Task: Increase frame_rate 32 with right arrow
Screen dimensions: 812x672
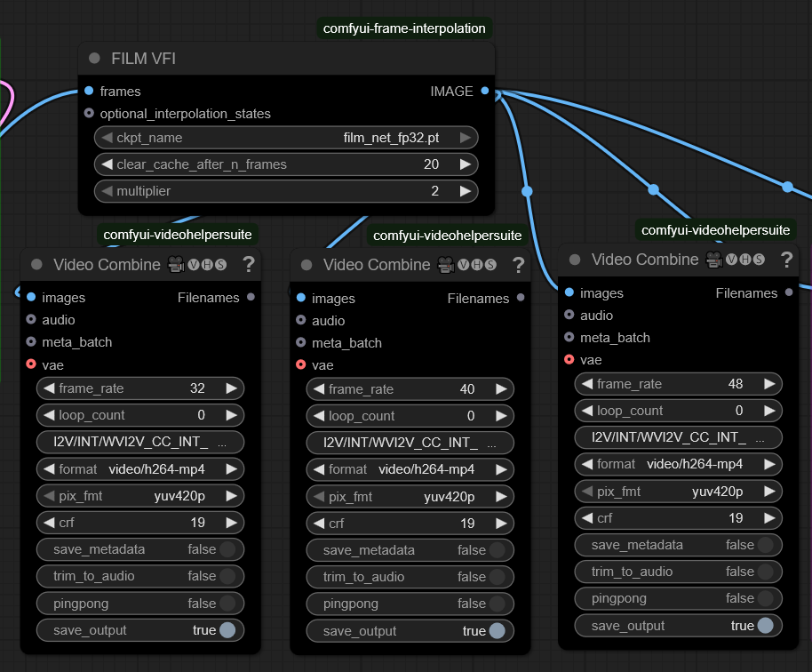Action: [231, 388]
